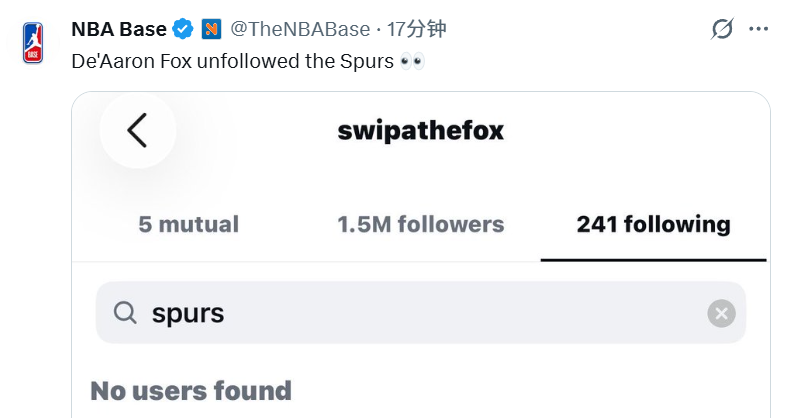Go back using the left chevron
The width and height of the screenshot is (788, 418).
pos(137,130)
